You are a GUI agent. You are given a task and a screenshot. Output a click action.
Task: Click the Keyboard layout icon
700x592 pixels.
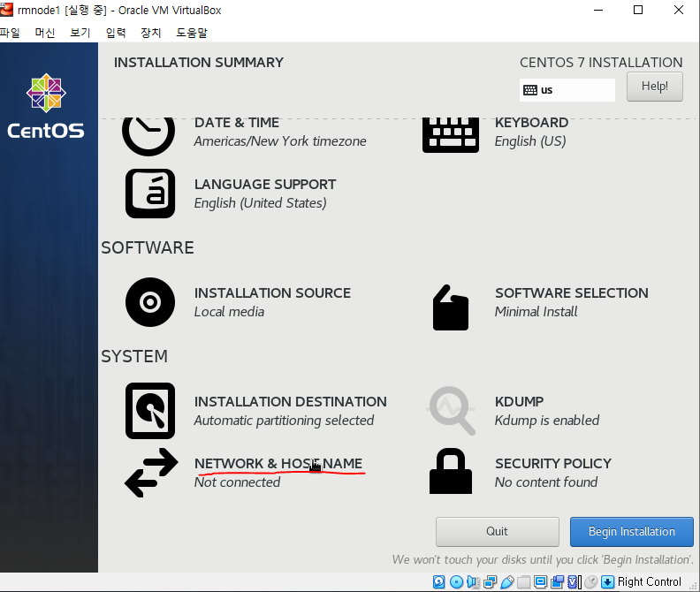click(x=451, y=135)
